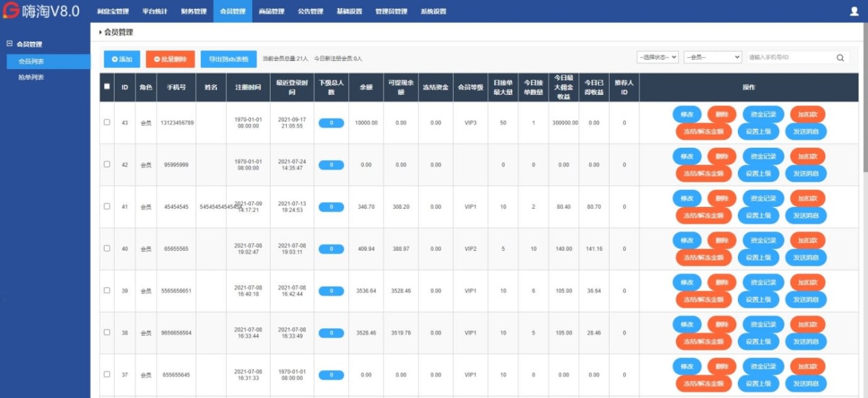Screen dimensions: 868x398
Task: Open 抢单列表 in the sidebar
Action: [x=31, y=77]
